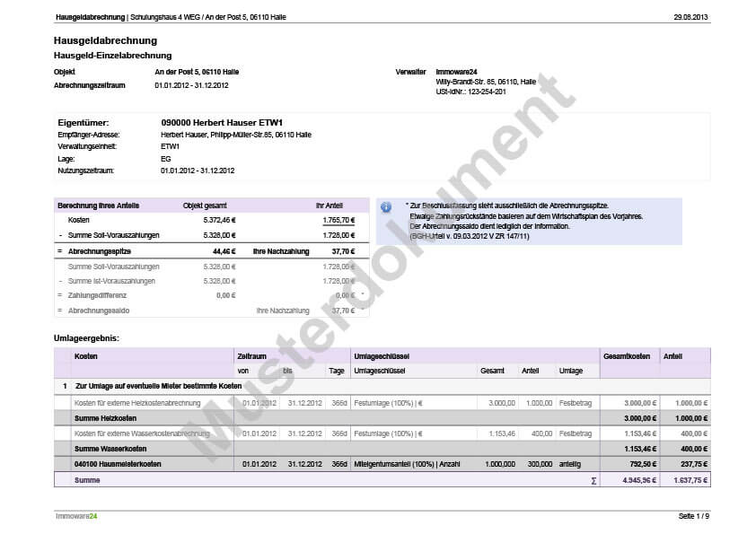The image size is (756, 534).
Task: Click the Abrechnungsspitze row label
Action: 99,251
